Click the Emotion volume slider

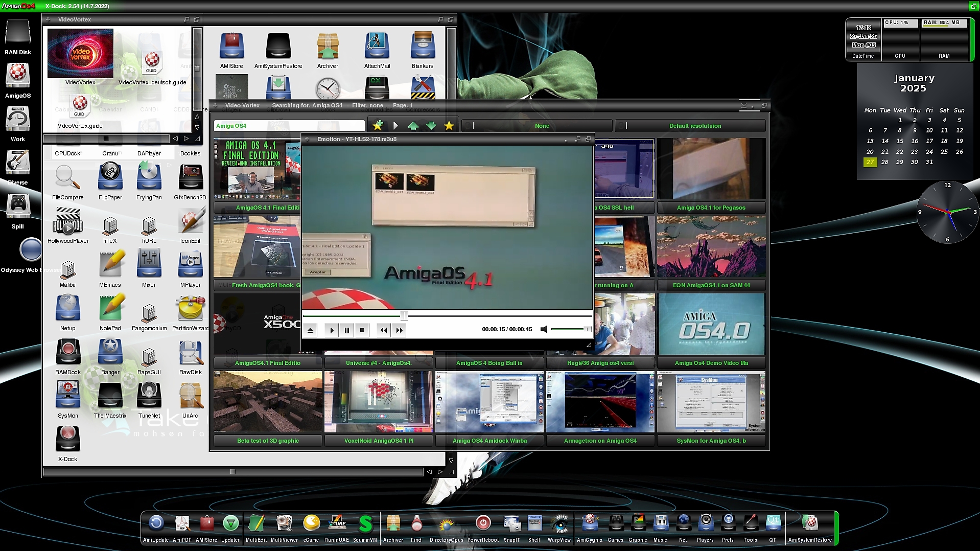[571, 330]
